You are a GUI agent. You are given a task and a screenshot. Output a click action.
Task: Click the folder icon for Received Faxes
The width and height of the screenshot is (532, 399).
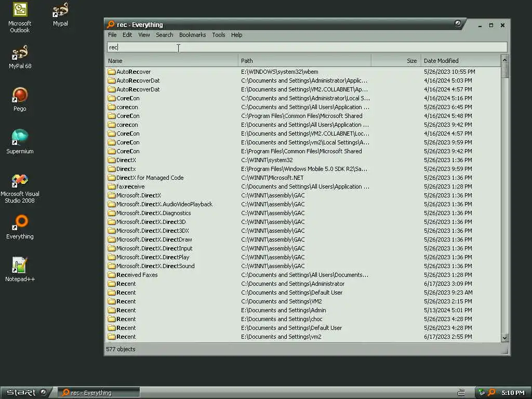pos(112,275)
